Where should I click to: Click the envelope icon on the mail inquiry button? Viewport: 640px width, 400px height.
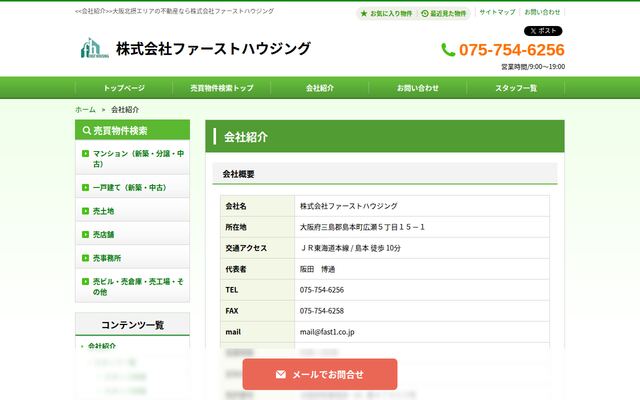(x=280, y=374)
